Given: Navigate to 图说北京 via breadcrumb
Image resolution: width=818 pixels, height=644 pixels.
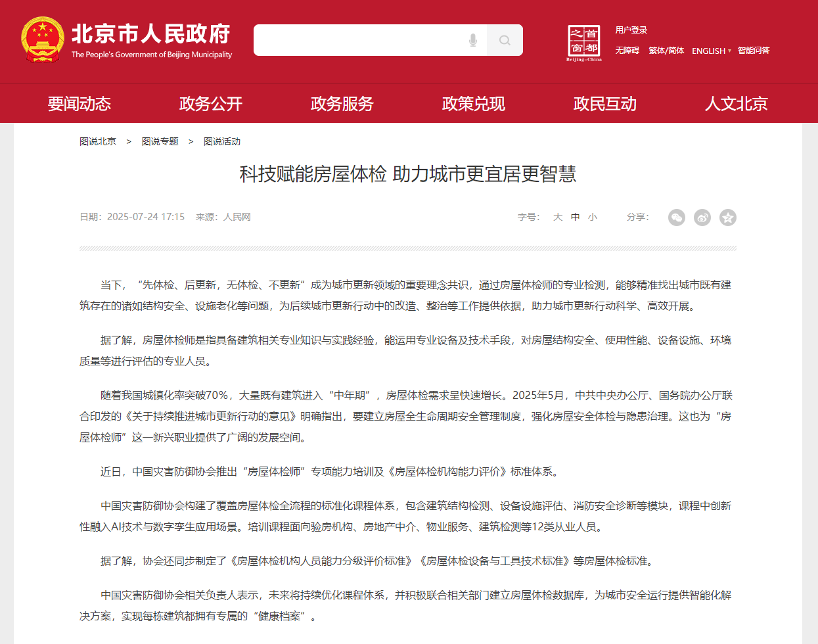Looking at the screenshot, I should pos(97,141).
